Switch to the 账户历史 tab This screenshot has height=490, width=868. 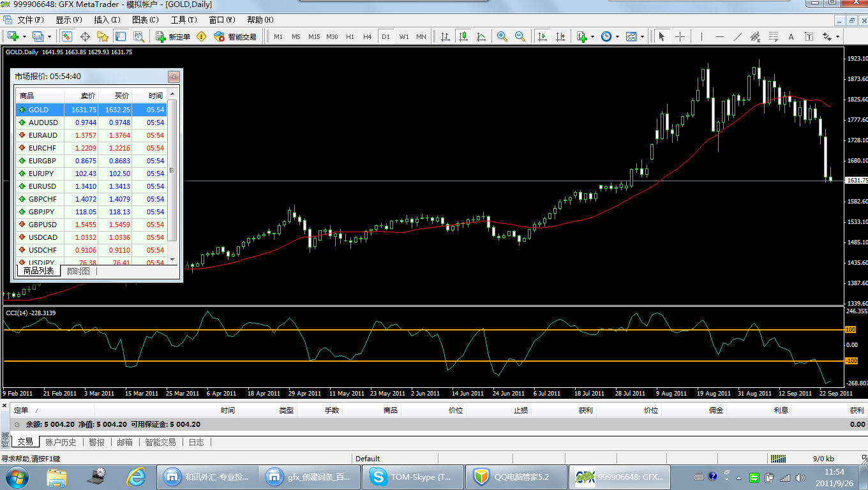(x=61, y=442)
